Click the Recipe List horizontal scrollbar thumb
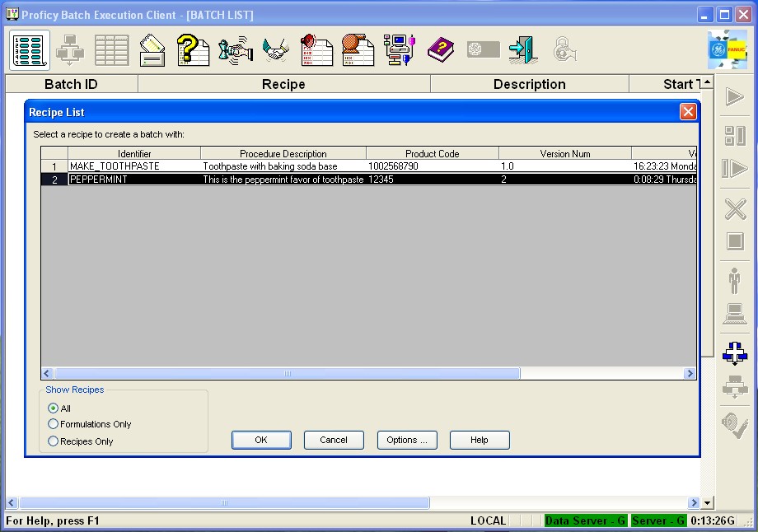This screenshot has width=758, height=532. pyautogui.click(x=288, y=374)
